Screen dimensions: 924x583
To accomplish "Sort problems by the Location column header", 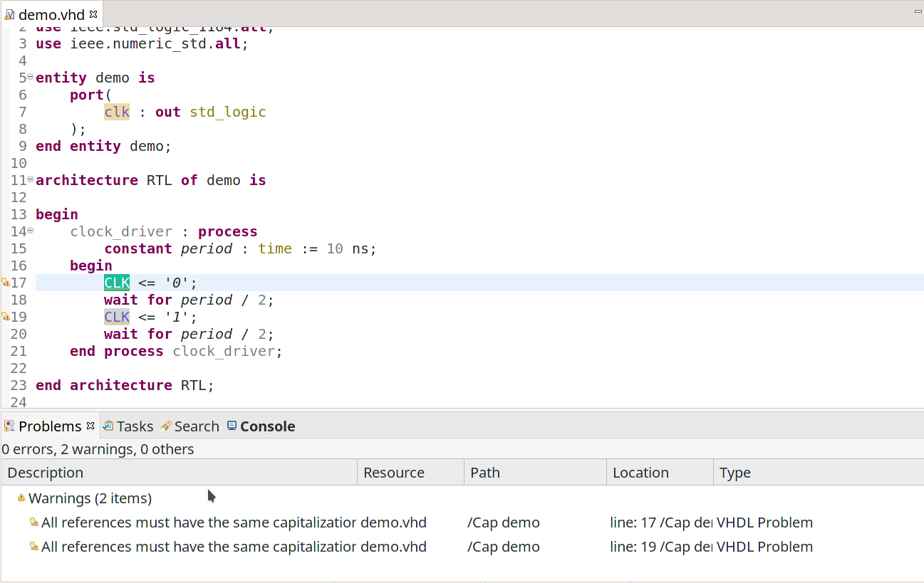I will 660,473.
